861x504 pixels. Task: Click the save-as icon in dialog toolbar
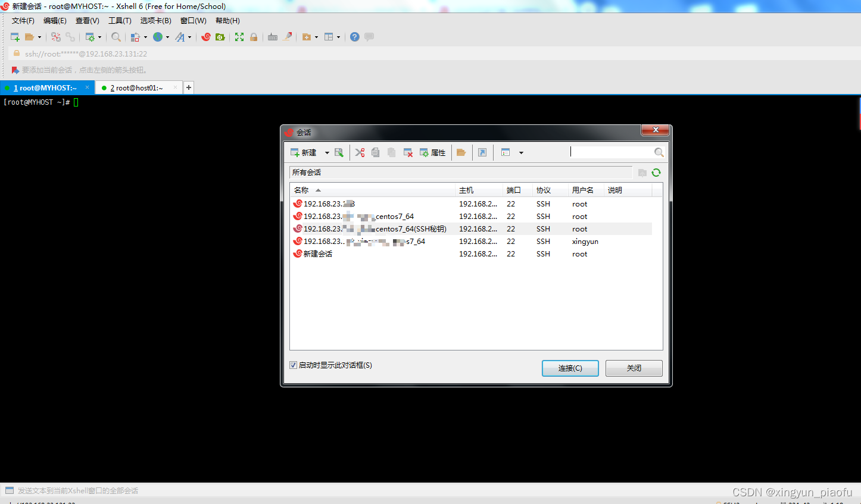point(339,153)
